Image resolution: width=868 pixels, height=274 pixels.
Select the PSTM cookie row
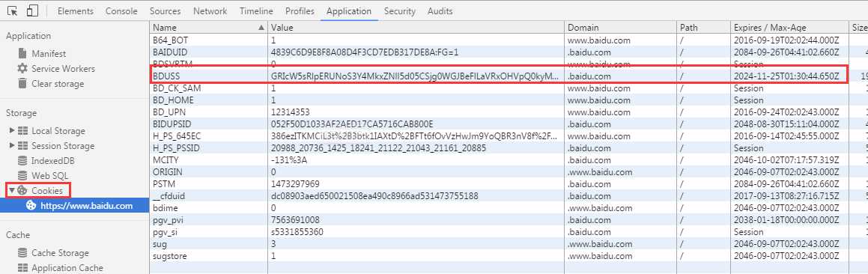point(509,183)
